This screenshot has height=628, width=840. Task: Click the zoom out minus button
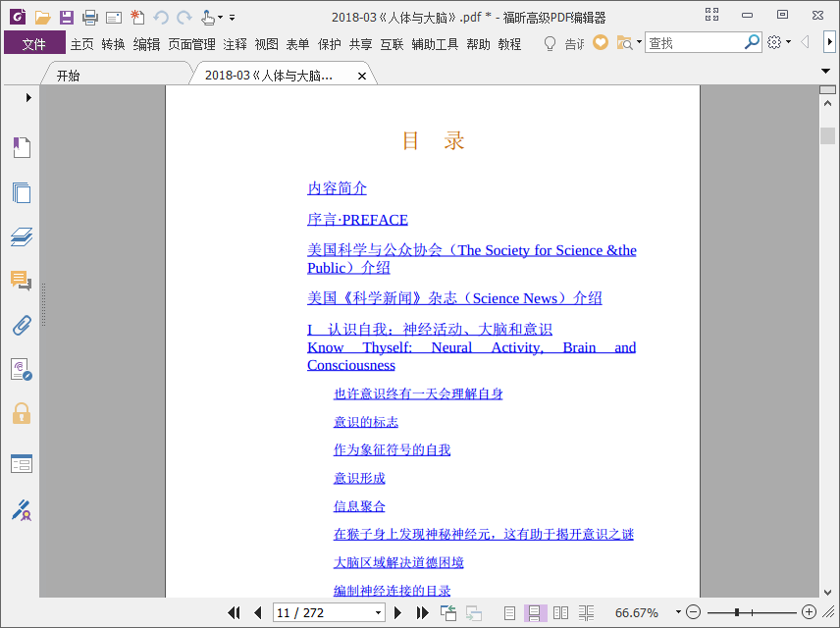693,612
